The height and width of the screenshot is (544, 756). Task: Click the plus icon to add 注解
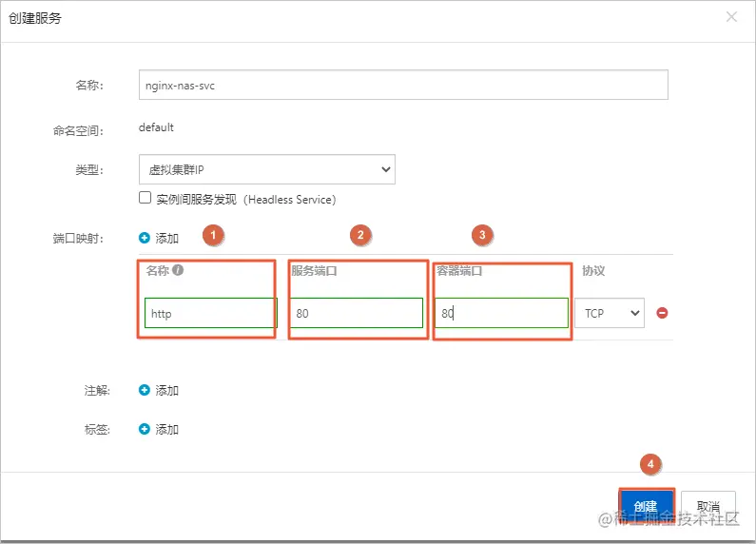click(x=145, y=390)
